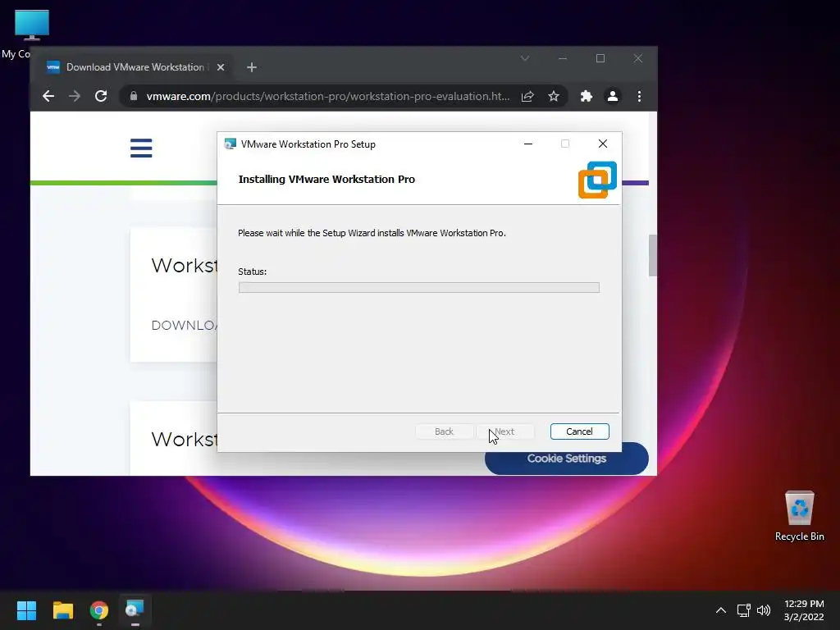Maximize the Chrome browser window
The width and height of the screenshot is (840, 630).
600,58
